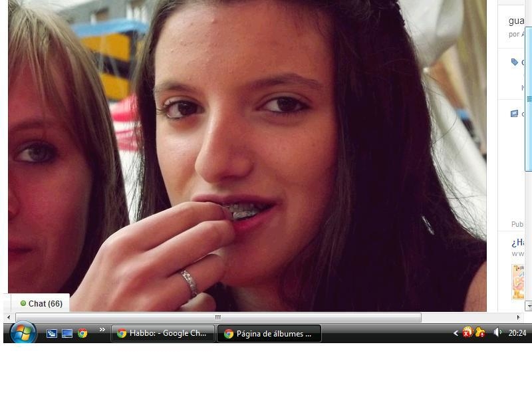Screen dimensions: 532x399
Task: Open the red security shield tray icon
Action: [467, 332]
